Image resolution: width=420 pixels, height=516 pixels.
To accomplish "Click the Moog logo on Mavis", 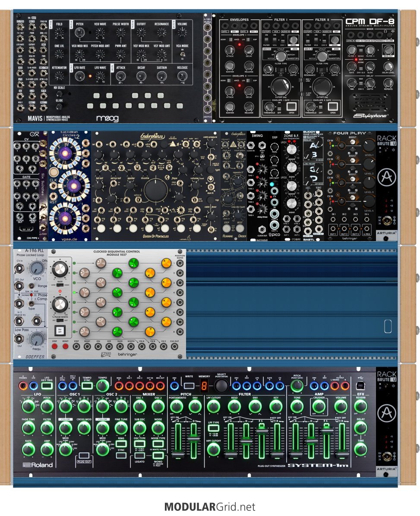I will (x=107, y=118).
